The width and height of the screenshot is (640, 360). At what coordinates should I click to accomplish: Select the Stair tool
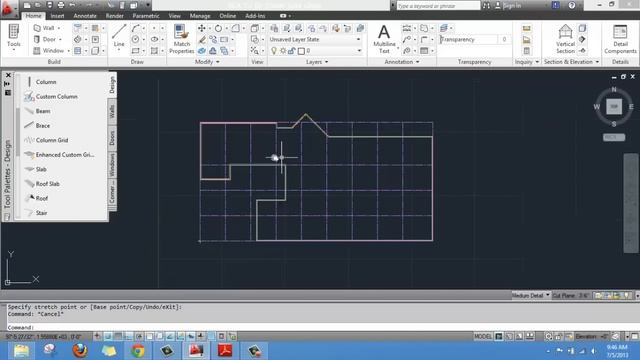coord(36,213)
